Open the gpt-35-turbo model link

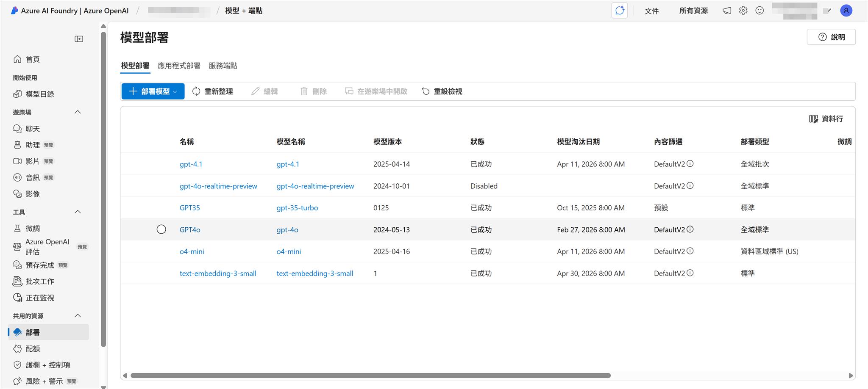point(297,208)
